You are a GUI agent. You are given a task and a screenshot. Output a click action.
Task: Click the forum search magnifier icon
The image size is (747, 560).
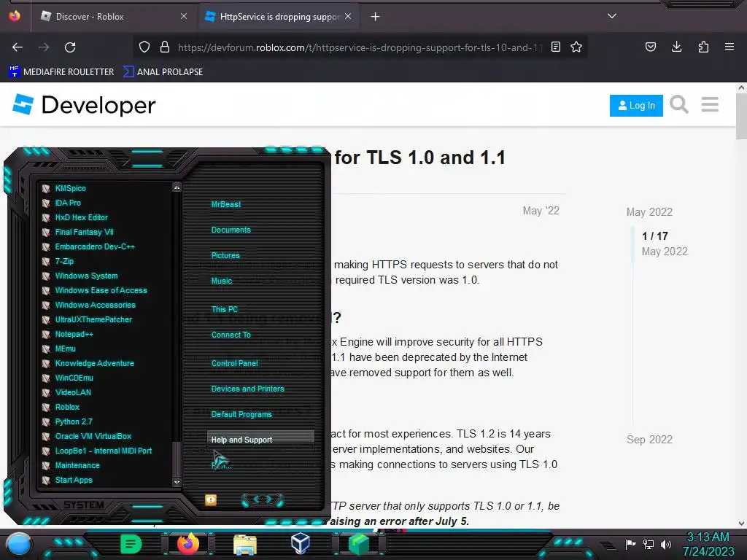679,104
